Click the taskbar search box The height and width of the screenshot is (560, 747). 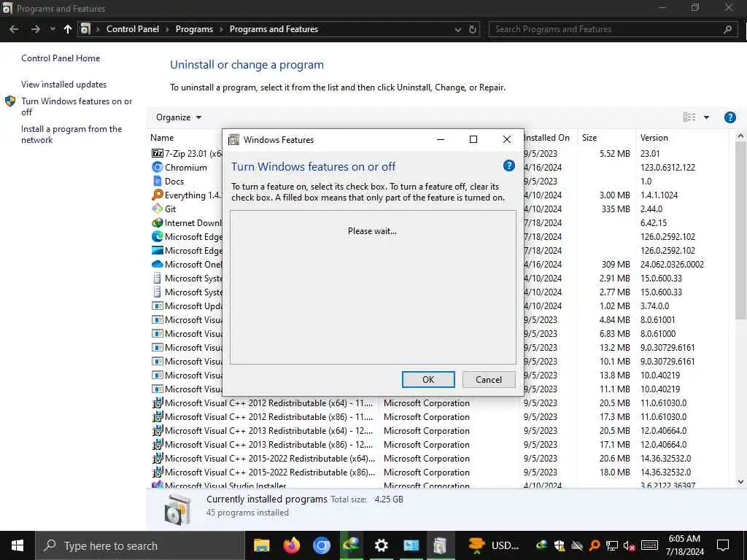coord(140,545)
